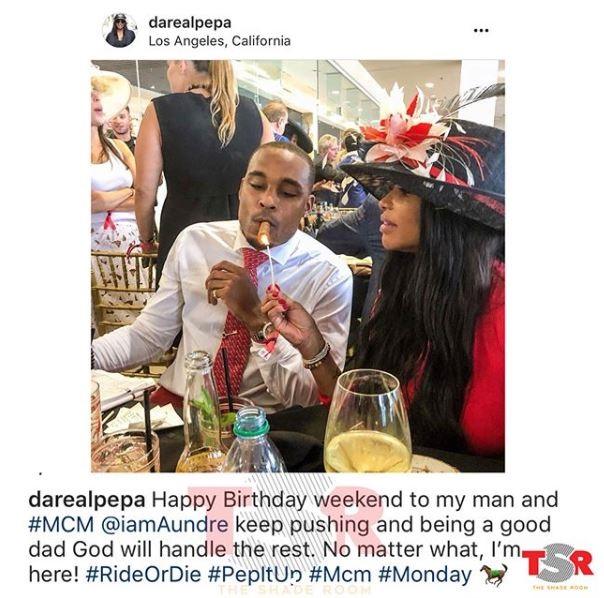Click The Shade Room watermark text
Viewport: 604px width, 598px height.
click(x=295, y=589)
